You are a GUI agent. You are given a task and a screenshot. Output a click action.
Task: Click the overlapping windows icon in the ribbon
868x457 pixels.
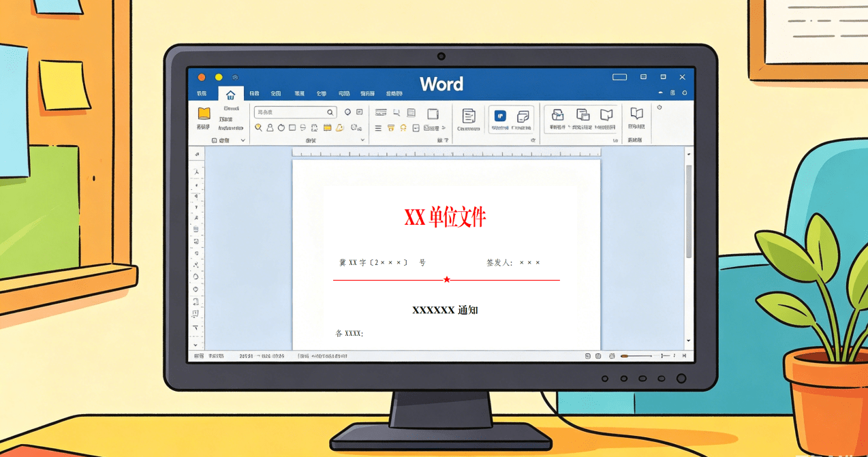coord(583,114)
